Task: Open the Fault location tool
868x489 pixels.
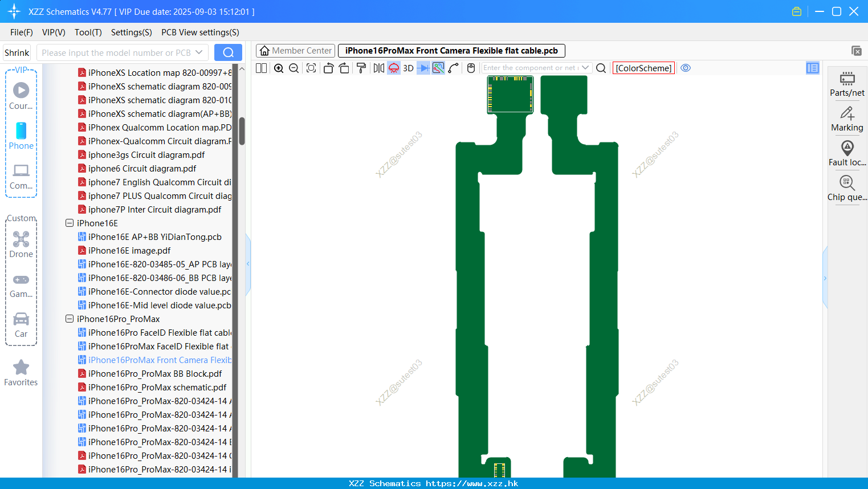Action: [847, 154]
